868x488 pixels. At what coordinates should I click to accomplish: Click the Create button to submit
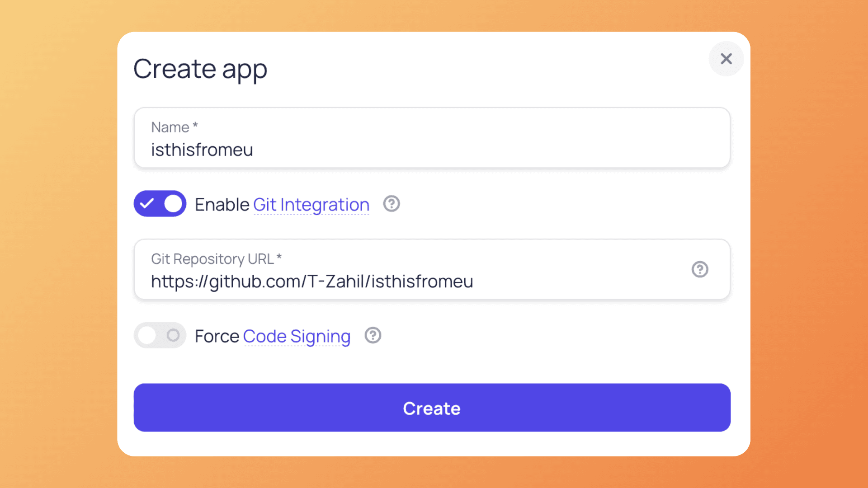click(x=432, y=408)
